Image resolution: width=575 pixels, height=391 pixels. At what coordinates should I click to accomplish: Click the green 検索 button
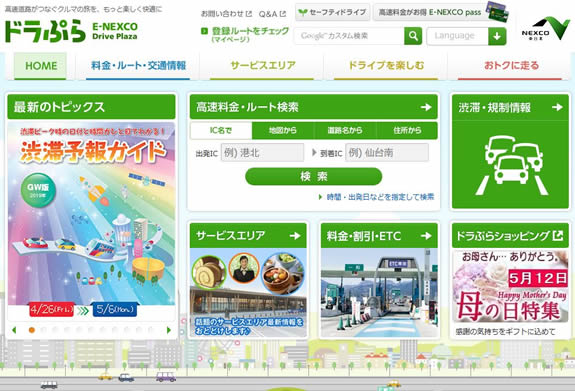pos(314,176)
